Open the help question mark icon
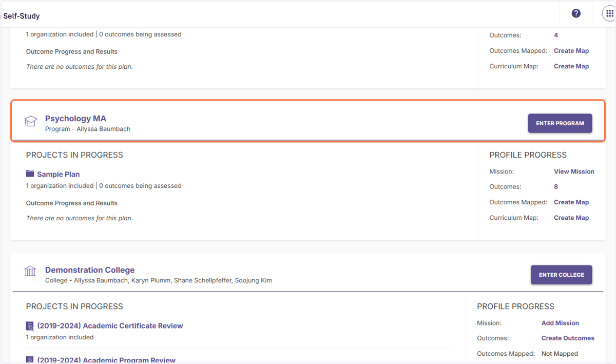The width and height of the screenshot is (616, 364). [576, 13]
